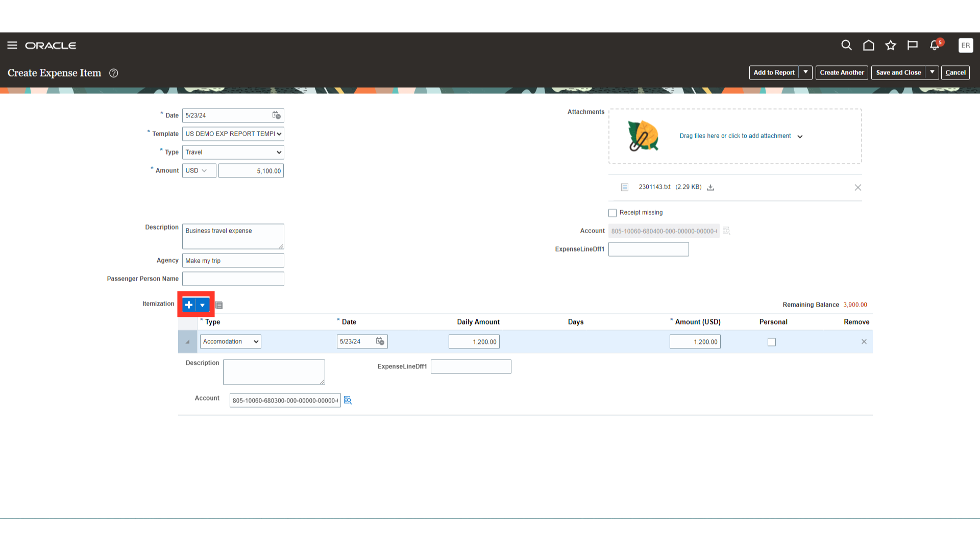This screenshot has height=551, width=980.
Task: Collapse the Accomodation row details
Action: pos(187,342)
